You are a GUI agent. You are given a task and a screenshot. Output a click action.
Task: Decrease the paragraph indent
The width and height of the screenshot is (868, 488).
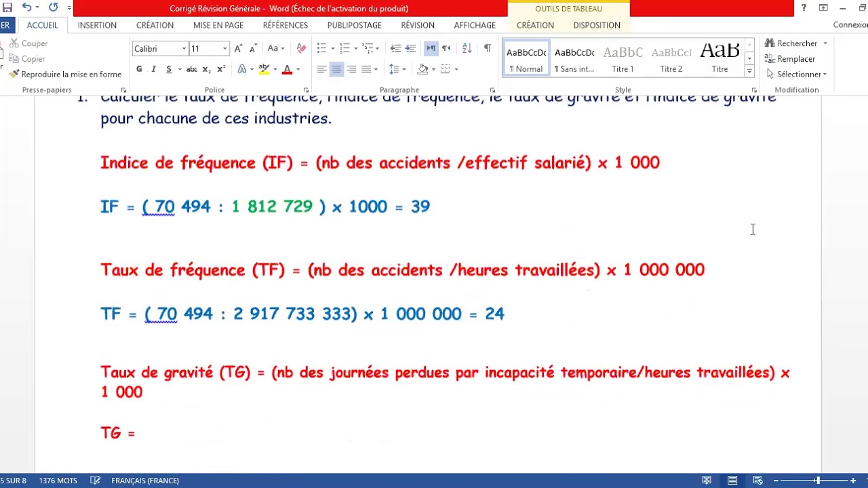[395, 49]
